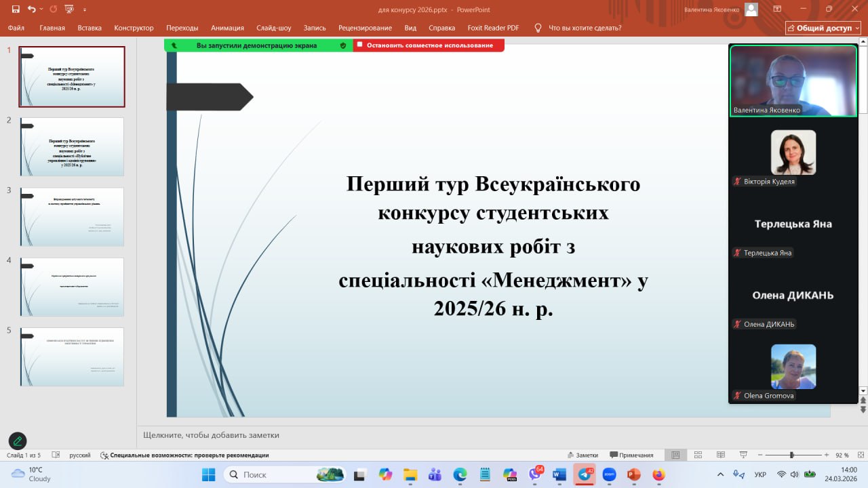Switch to Normal view in status bar
868x488 pixels.
[x=675, y=455]
